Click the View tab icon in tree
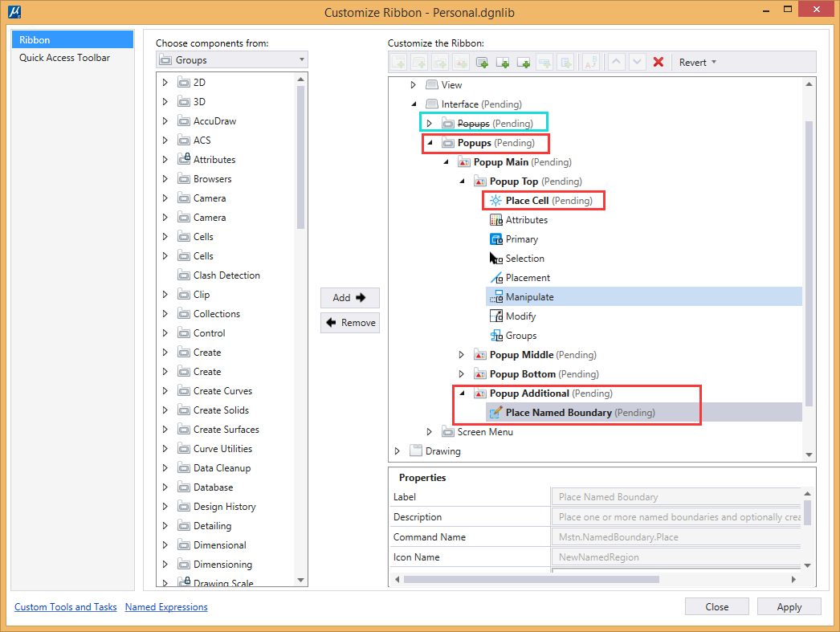Image resolution: width=840 pixels, height=632 pixels. (432, 85)
